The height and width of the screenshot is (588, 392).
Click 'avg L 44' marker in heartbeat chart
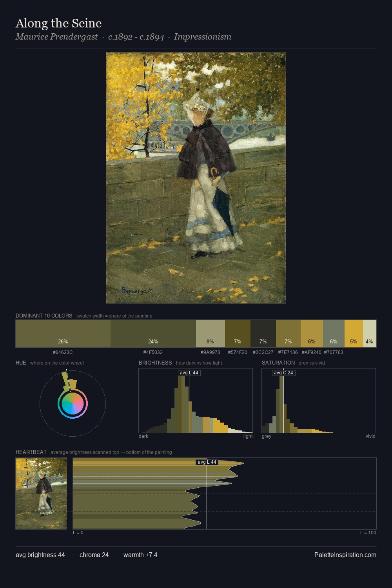point(207,462)
